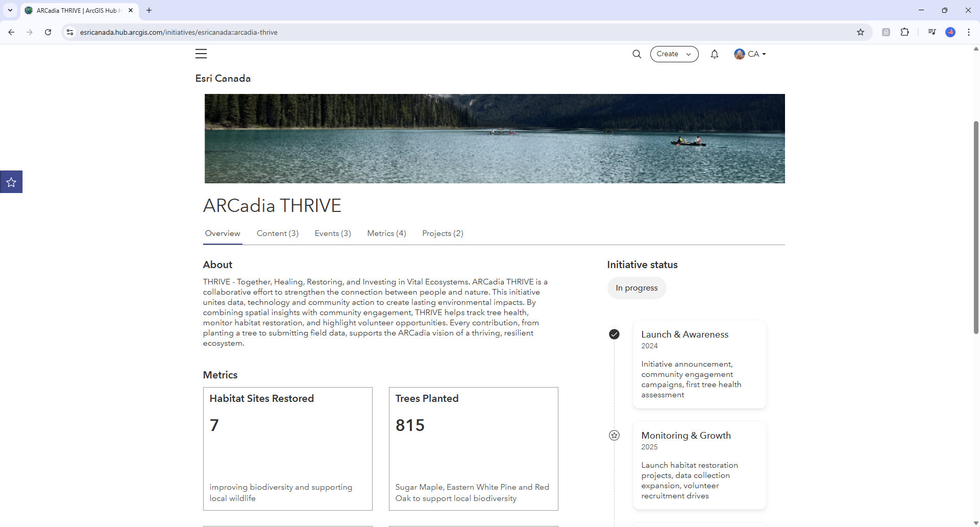Expand the Create dropdown

[x=674, y=54]
